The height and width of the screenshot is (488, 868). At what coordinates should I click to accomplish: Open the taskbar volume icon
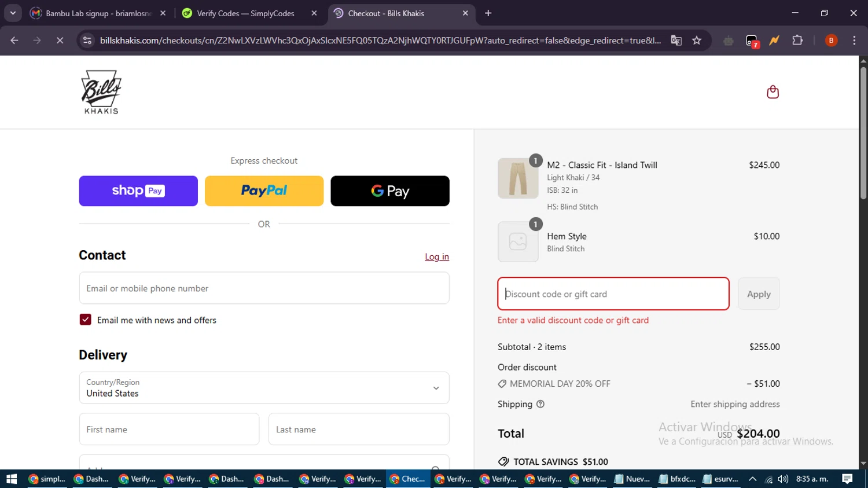point(783,479)
